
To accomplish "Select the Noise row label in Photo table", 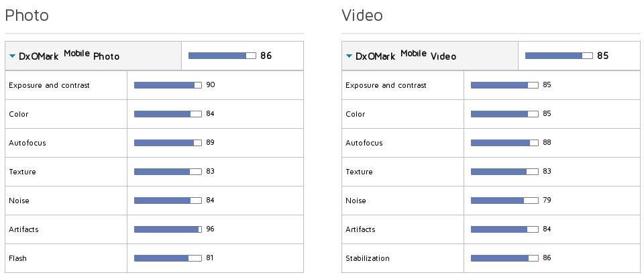I will click(x=19, y=201).
